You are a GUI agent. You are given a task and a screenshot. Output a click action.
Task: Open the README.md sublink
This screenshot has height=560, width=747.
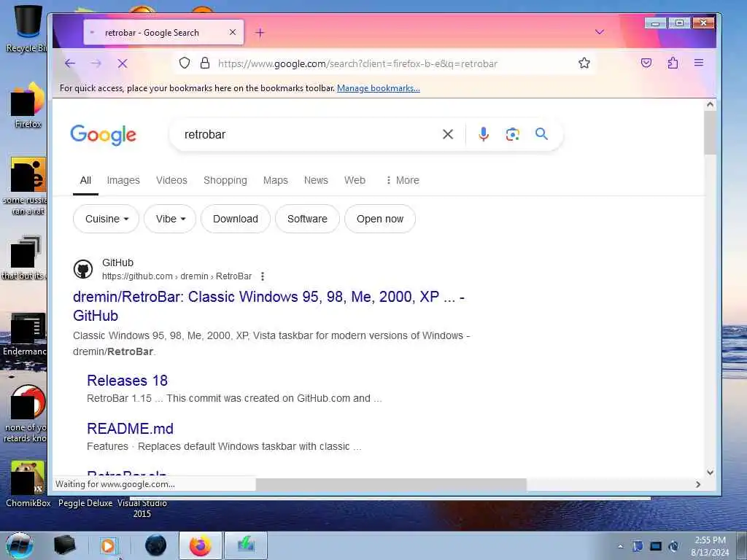(x=130, y=429)
